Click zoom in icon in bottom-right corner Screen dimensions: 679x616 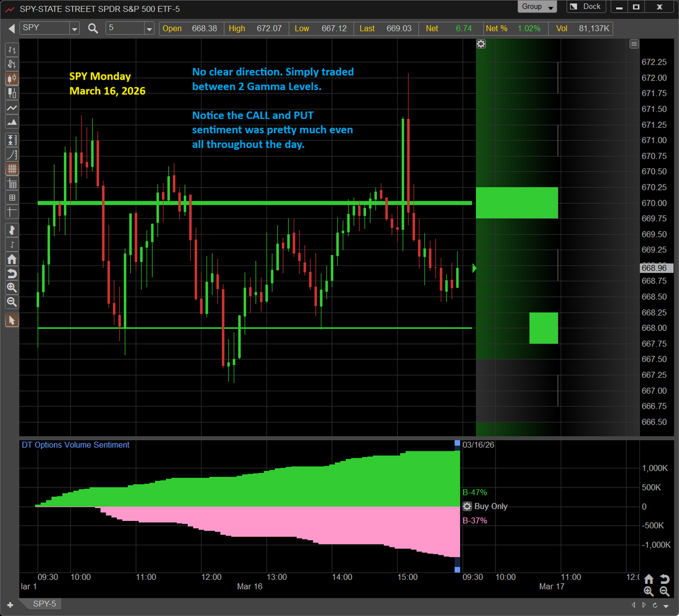tap(649, 592)
